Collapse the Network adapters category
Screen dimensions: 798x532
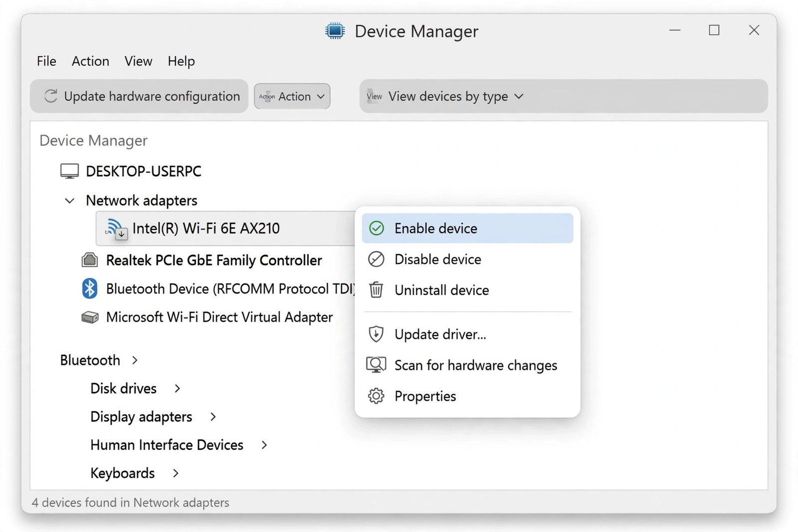pyautogui.click(x=70, y=200)
